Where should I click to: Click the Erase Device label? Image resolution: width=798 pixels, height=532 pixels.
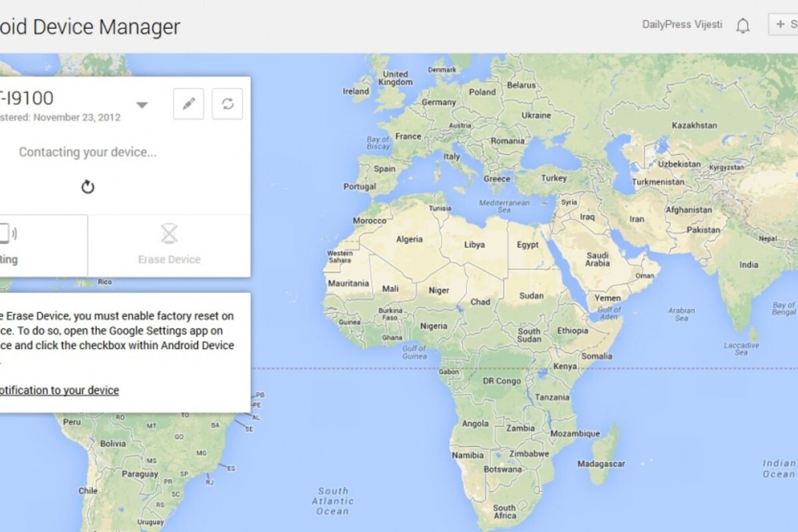tap(169, 259)
